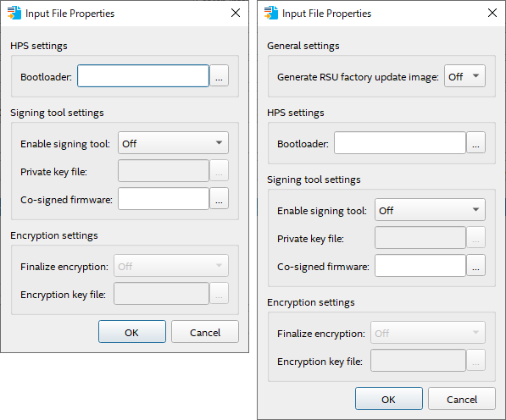This screenshot has width=506, height=420.
Task: Browse for Co-signed firmware in the left dialog
Action: [x=220, y=198]
